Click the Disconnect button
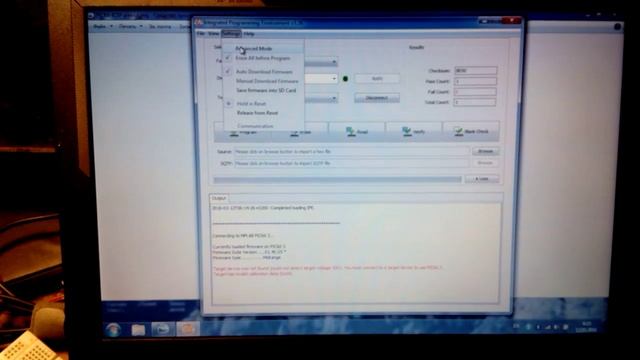The height and width of the screenshot is (360, 640). (x=377, y=98)
